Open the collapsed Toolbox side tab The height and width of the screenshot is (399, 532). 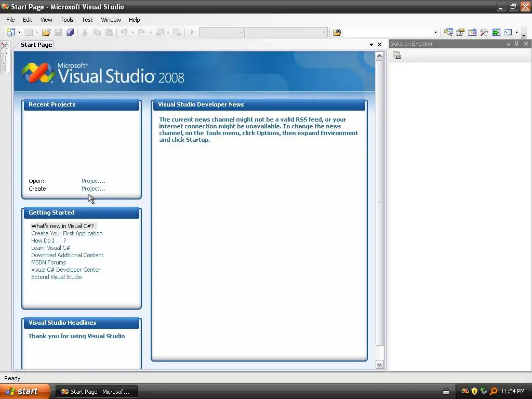tap(5, 57)
